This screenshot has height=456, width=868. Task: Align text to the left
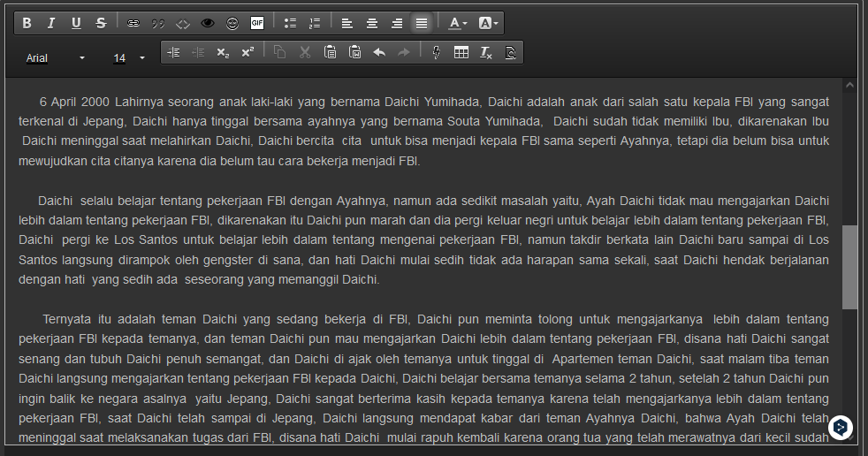pyautogui.click(x=347, y=23)
